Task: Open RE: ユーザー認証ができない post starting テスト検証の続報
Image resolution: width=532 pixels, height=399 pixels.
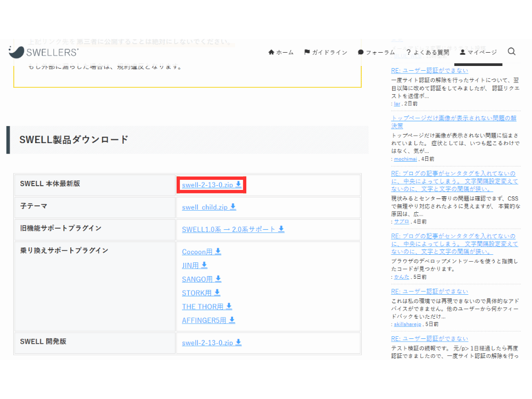Action: 429,338
